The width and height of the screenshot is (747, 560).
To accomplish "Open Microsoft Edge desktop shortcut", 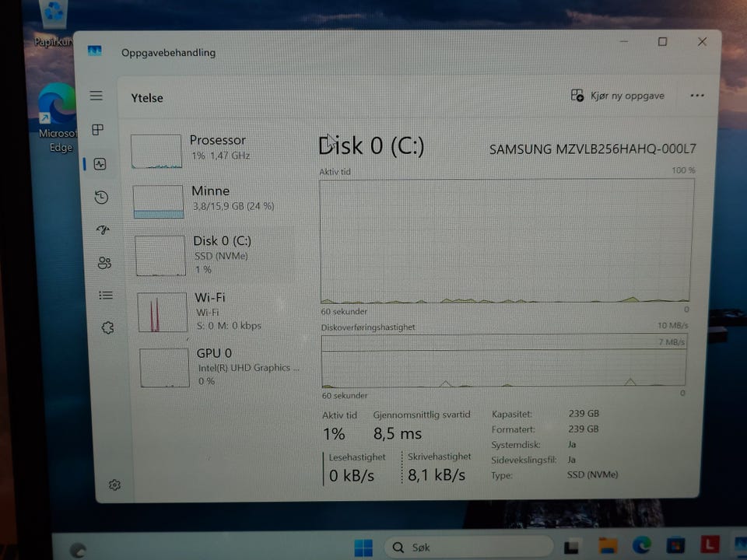I will tap(58, 117).
